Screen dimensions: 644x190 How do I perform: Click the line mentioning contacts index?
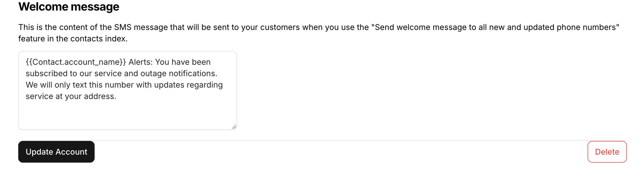coord(73,38)
